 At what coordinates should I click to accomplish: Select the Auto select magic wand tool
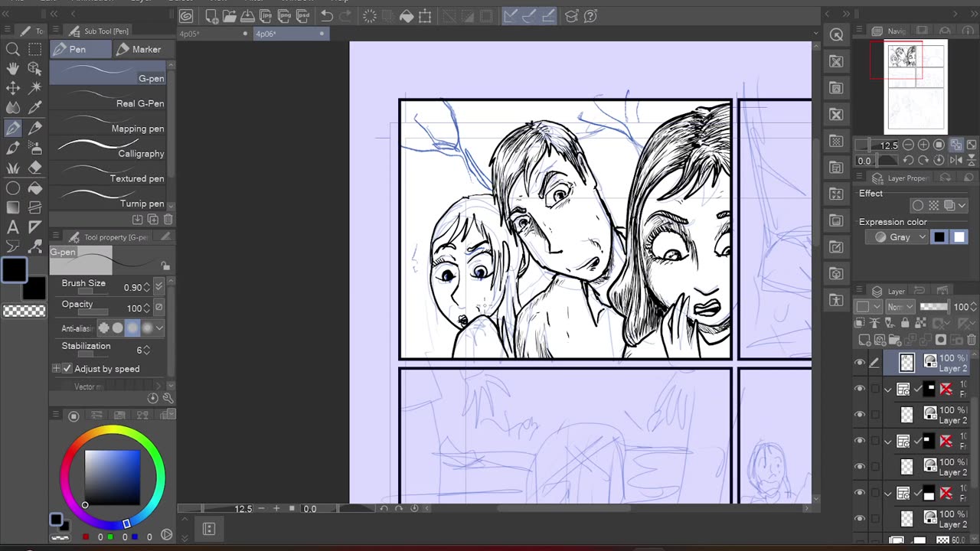point(35,88)
